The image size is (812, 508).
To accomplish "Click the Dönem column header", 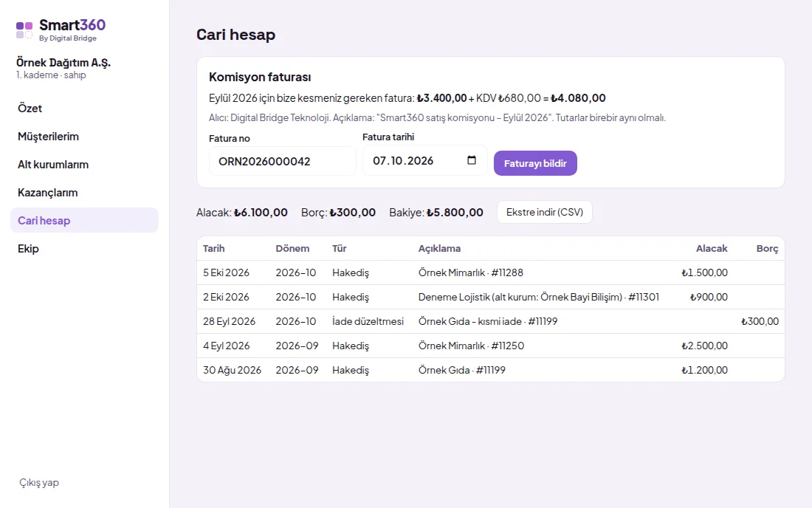I will pyautogui.click(x=292, y=248).
